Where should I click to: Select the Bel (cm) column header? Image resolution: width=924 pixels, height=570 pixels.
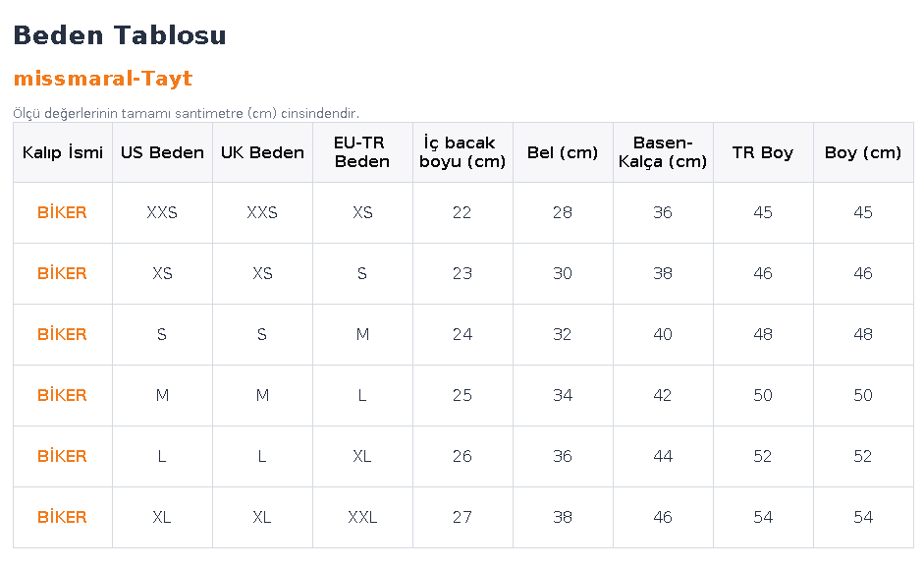point(563,152)
